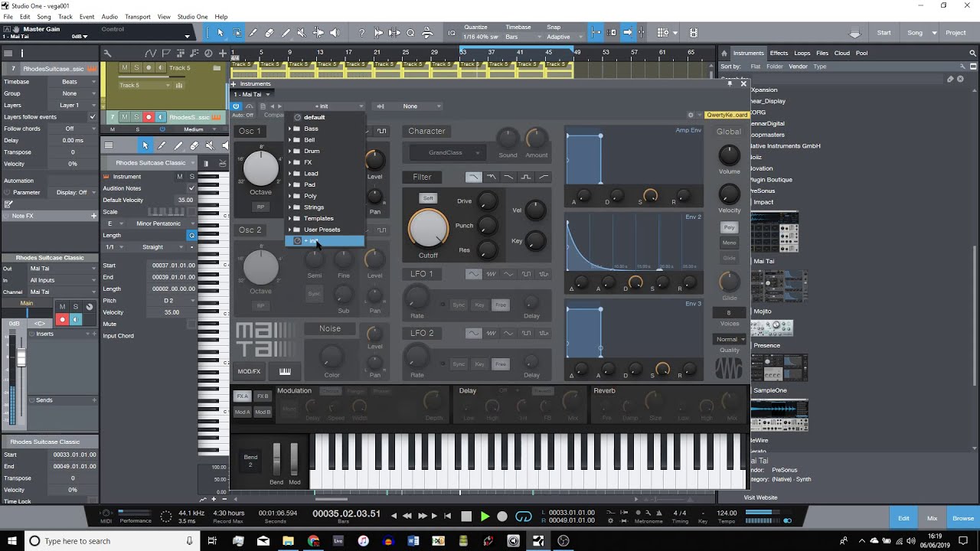Select the Arrow tool in the main toolbar
The height and width of the screenshot is (551, 980).
click(x=220, y=33)
